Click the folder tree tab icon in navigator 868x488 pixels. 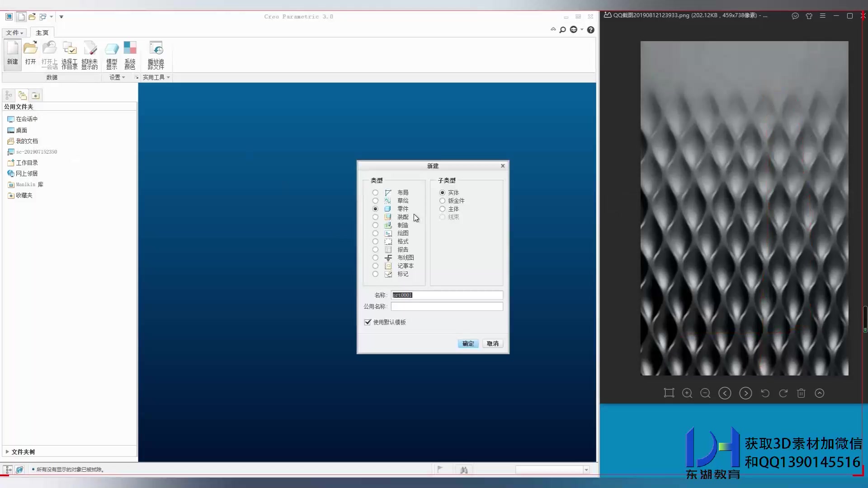pos(22,95)
